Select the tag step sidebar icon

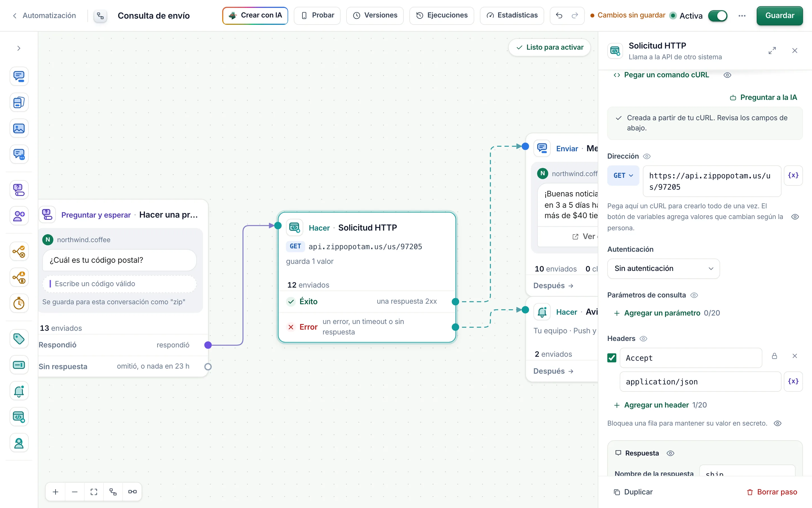click(19, 339)
